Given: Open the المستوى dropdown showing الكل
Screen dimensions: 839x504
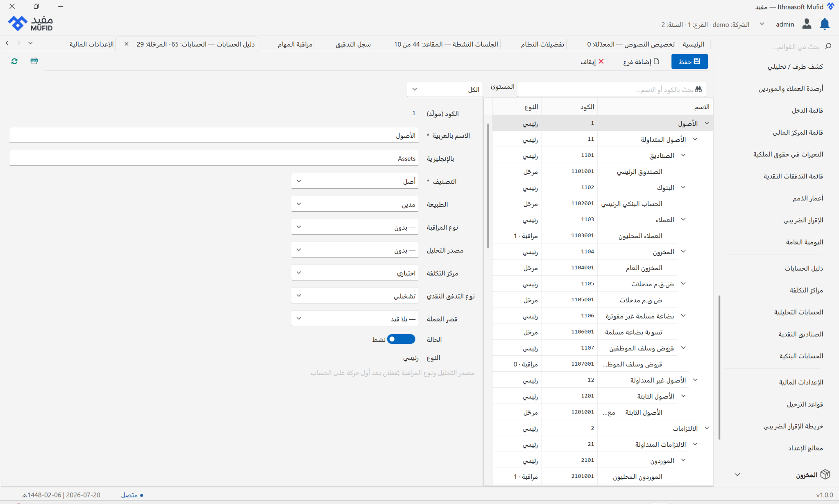Looking at the screenshot, I should tap(444, 89).
